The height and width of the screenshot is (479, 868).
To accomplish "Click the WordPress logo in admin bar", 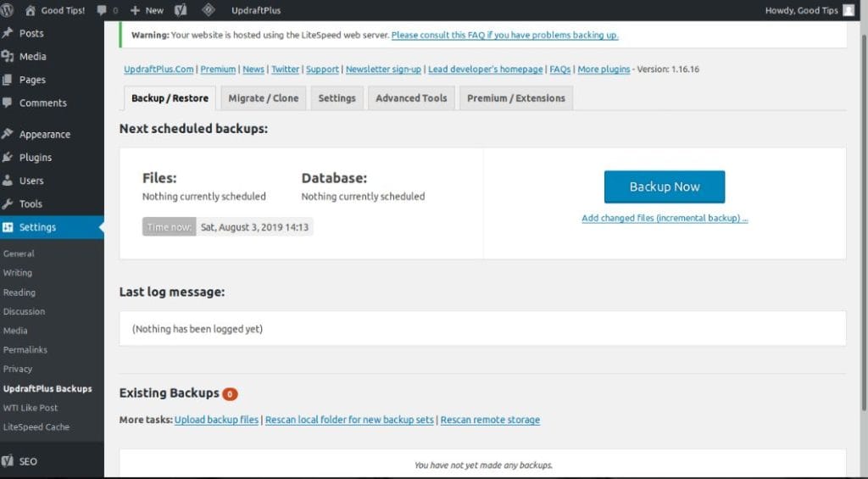I will point(8,10).
